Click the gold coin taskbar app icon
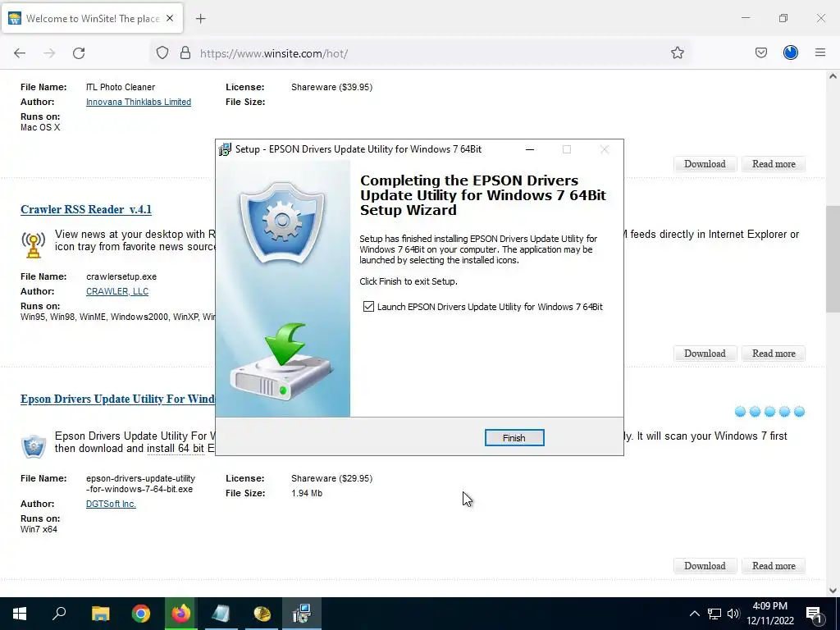 (262, 614)
